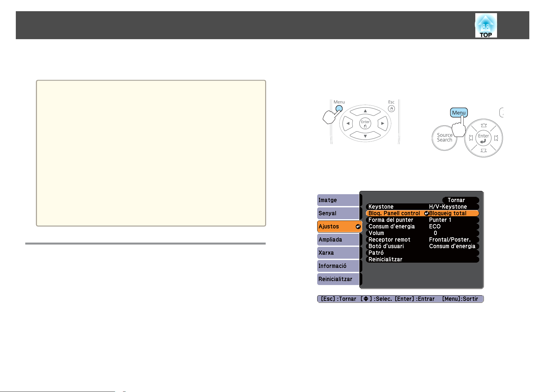The height and width of the screenshot is (392, 555).
Task: Click the Volum value 0
Action: [435, 233]
